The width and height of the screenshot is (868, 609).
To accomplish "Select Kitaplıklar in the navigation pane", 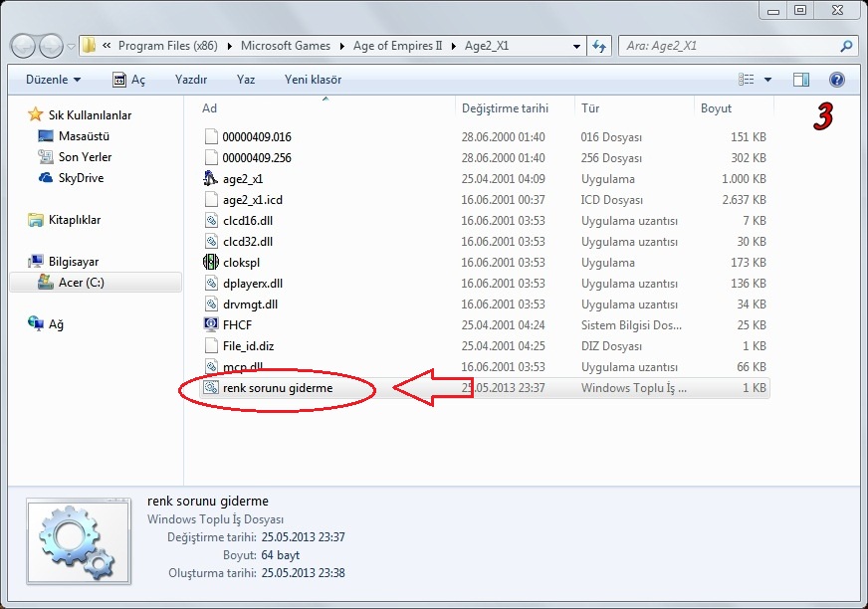I will (75, 220).
